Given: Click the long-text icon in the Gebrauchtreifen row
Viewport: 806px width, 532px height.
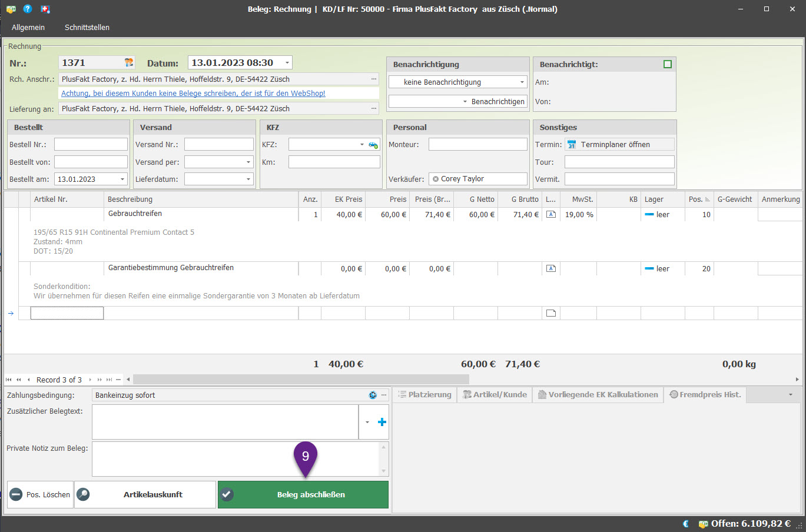Looking at the screenshot, I should coord(551,214).
